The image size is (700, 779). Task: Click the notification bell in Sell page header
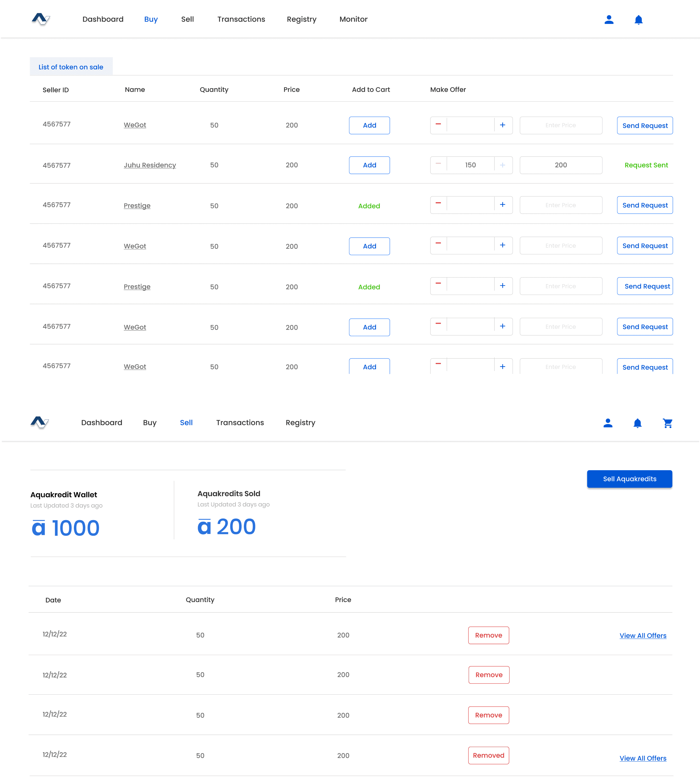[x=637, y=423]
